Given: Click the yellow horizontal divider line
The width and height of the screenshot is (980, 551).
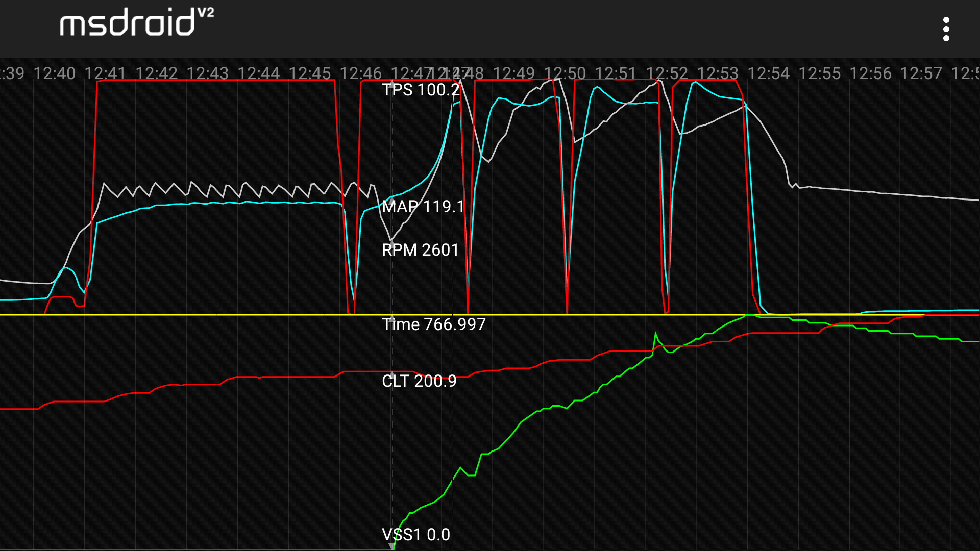Looking at the screenshot, I should 204,315.
